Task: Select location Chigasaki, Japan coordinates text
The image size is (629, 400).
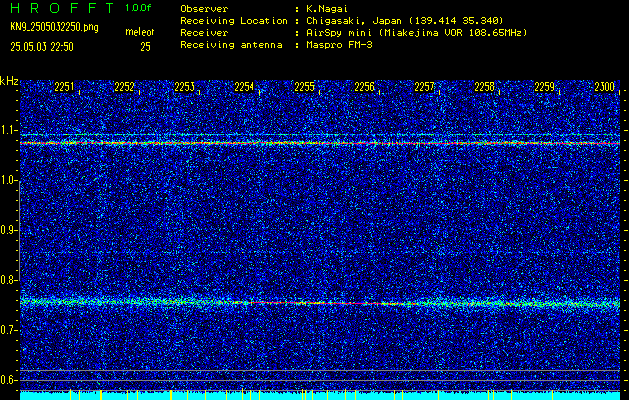Action: pyautogui.click(x=405, y=20)
